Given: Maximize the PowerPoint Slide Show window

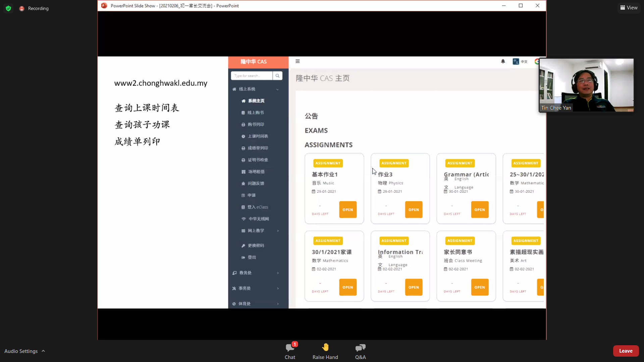Looking at the screenshot, I should [521, 6].
